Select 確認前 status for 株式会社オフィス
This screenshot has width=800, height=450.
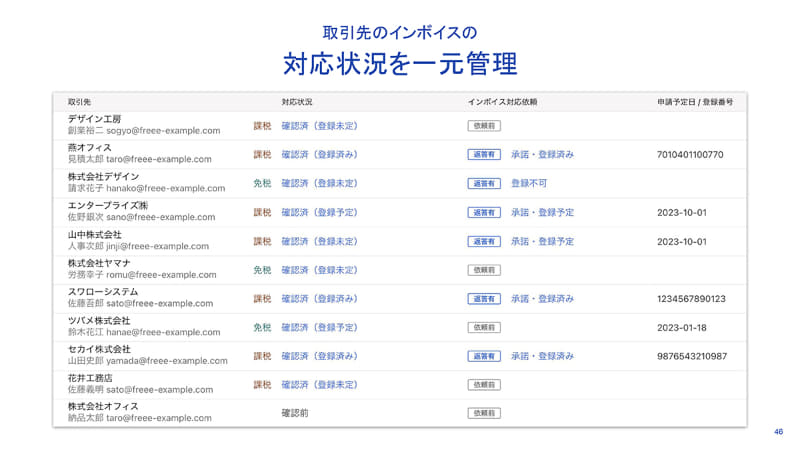(296, 414)
